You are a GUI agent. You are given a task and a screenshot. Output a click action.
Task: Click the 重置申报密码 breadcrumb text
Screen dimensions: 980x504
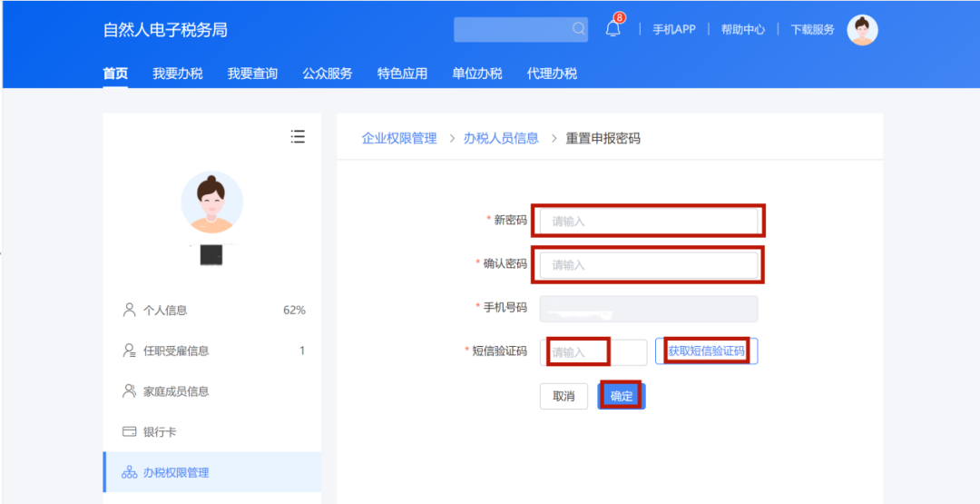click(603, 138)
